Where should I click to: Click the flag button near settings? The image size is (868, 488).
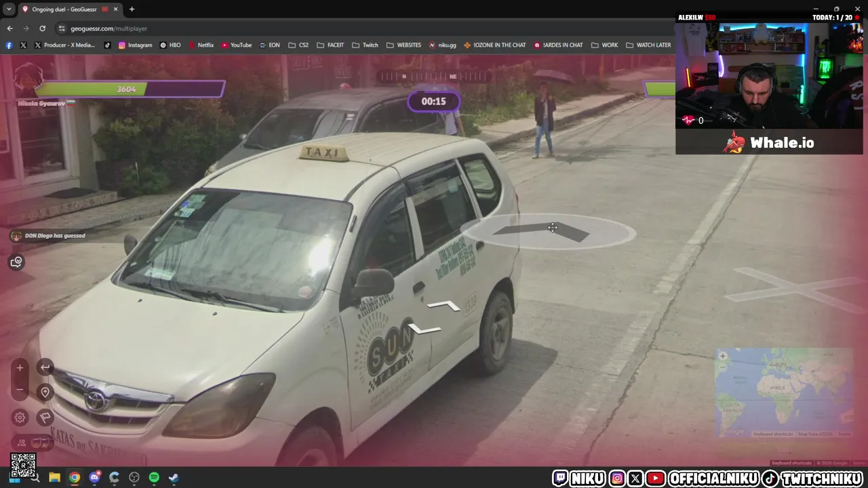click(45, 417)
